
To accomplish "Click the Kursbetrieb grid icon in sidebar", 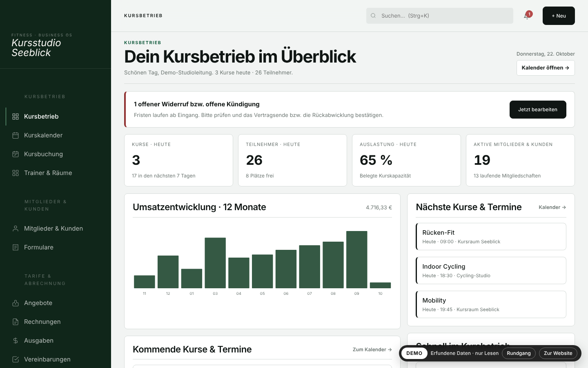I will pos(16,117).
